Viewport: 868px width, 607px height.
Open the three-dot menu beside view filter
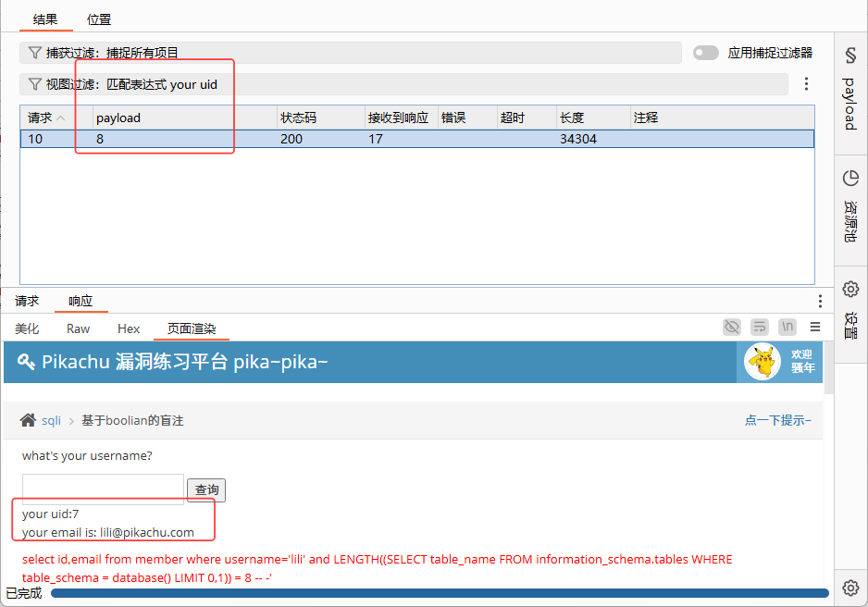coord(806,84)
